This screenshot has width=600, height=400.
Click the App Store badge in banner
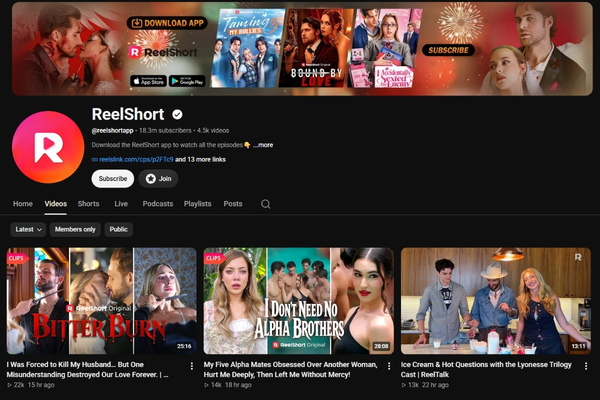click(148, 81)
